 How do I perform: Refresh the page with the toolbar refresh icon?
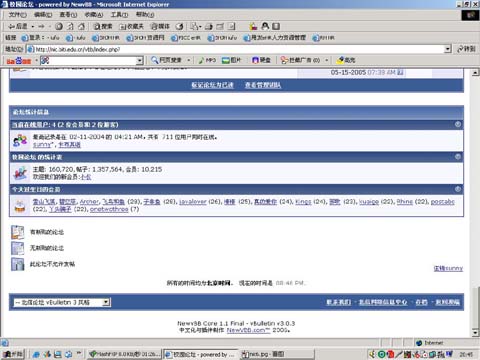click(x=70, y=26)
